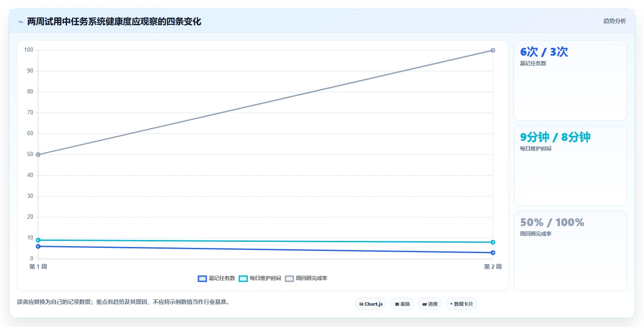
Task: Click the Chart.js tag chip
Action: 371,304
